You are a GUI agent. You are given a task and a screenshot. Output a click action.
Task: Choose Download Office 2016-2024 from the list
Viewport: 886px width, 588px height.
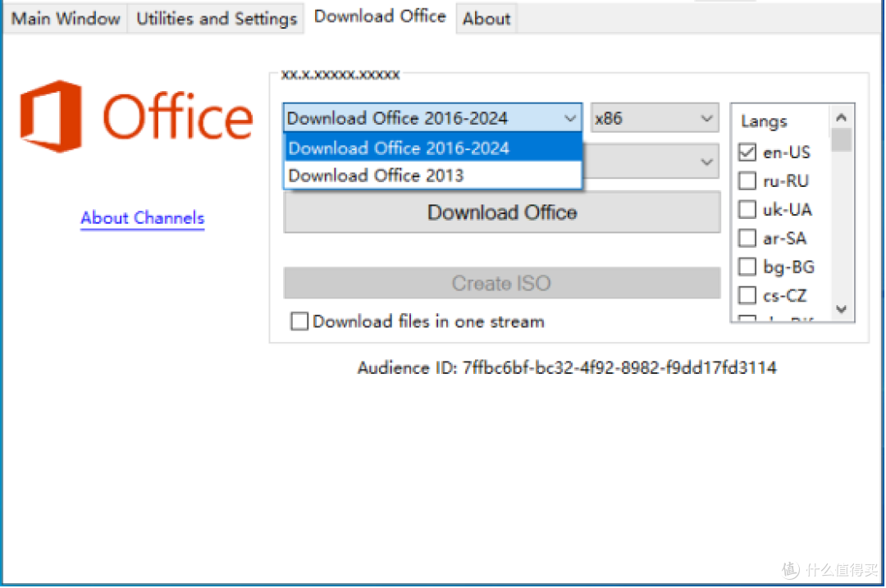[433, 148]
